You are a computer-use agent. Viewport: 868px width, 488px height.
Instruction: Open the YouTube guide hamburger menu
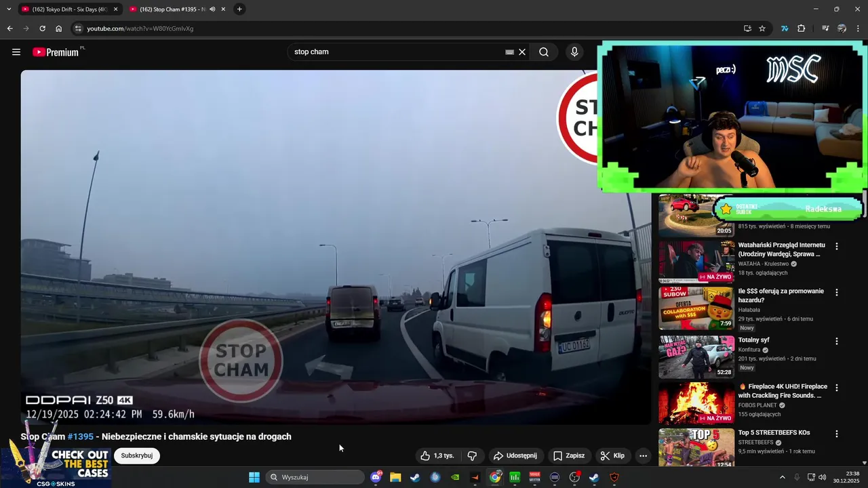16,52
